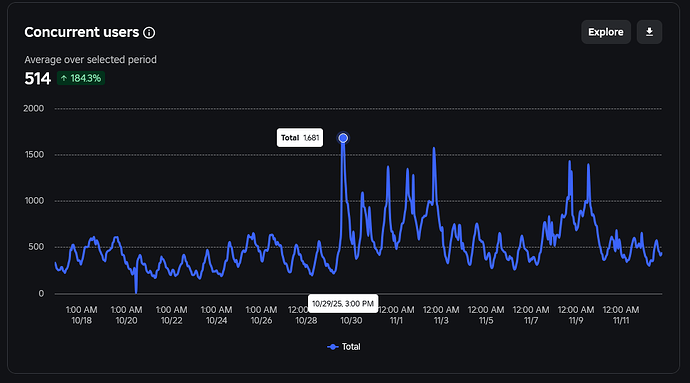
Task: Click the 11/5 x-axis date label
Action: tap(486, 320)
